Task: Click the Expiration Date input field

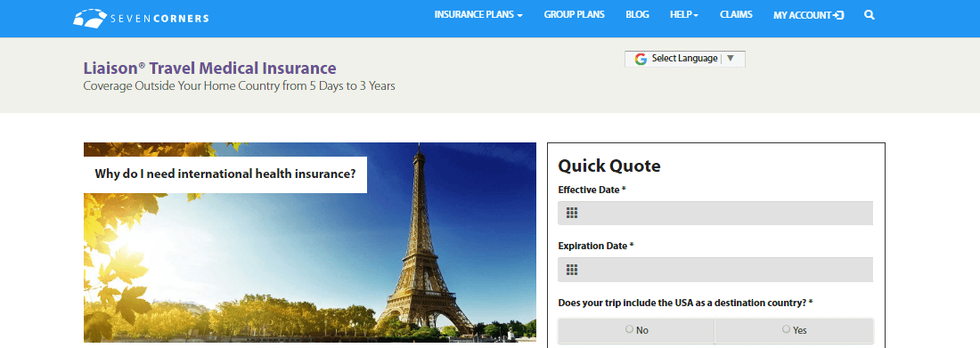Action: pos(715,270)
